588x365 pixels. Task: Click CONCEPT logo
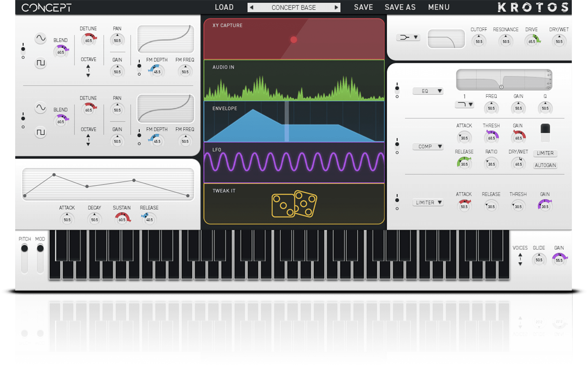click(x=46, y=8)
